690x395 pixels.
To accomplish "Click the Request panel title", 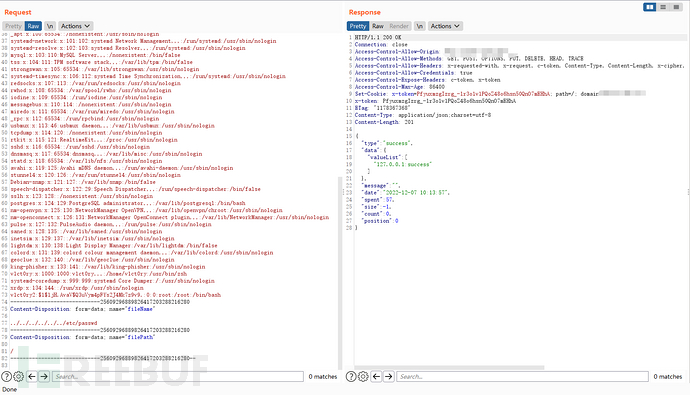I will point(18,12).
